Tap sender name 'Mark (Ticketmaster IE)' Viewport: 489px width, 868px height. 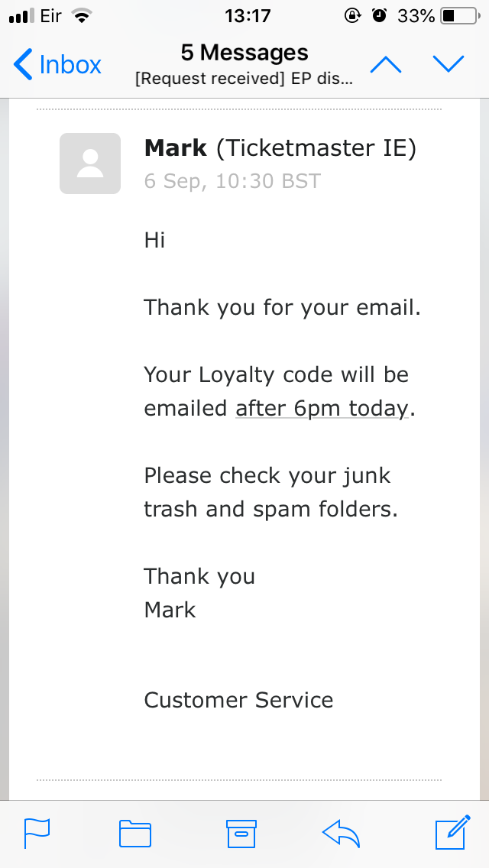(280, 147)
